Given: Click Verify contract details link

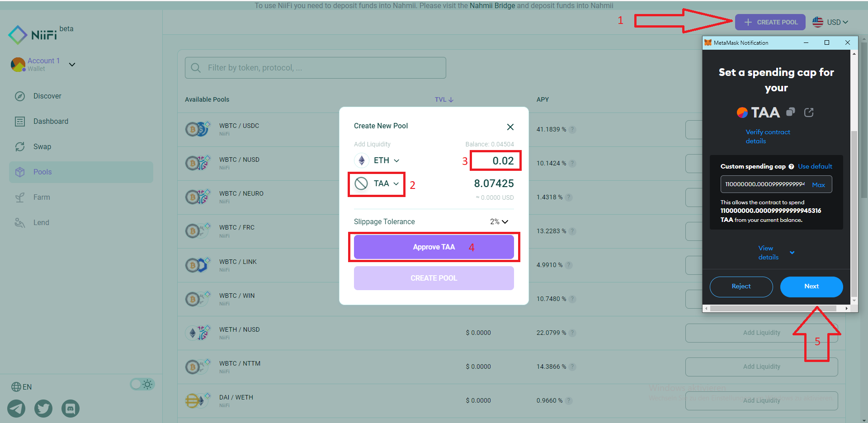Looking at the screenshot, I should point(768,136).
